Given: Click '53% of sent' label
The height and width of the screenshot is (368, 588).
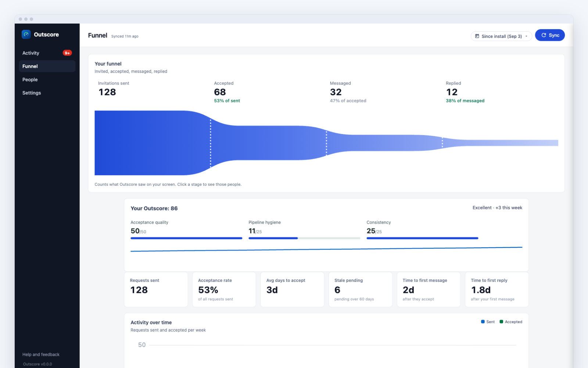Looking at the screenshot, I should (x=227, y=100).
